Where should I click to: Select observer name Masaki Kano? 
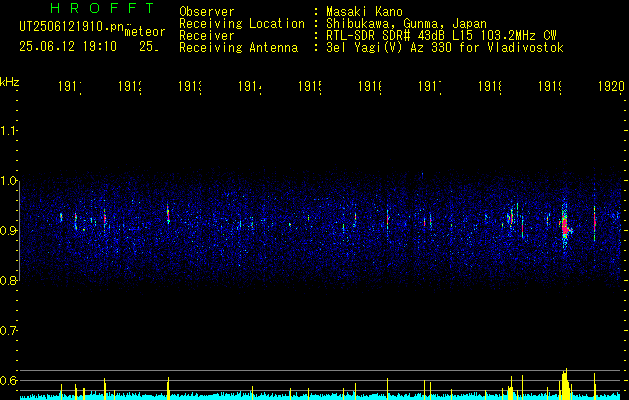[365, 11]
